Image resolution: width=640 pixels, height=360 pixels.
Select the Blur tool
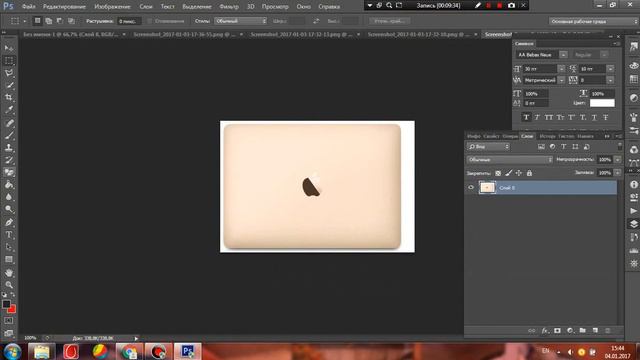click(9, 197)
